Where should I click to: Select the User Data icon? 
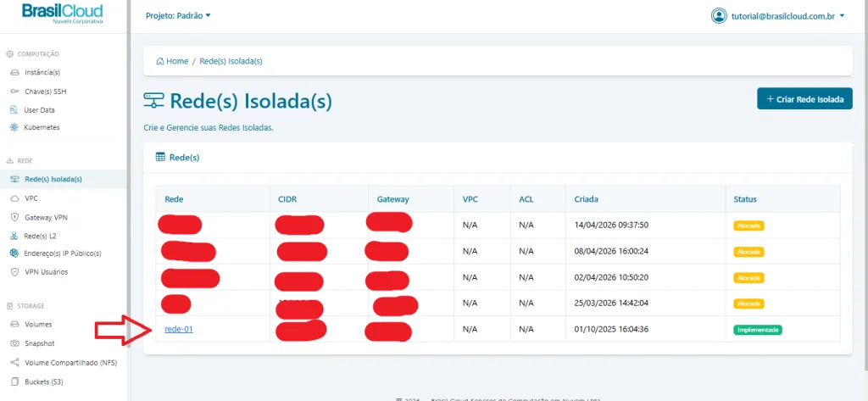tap(14, 110)
